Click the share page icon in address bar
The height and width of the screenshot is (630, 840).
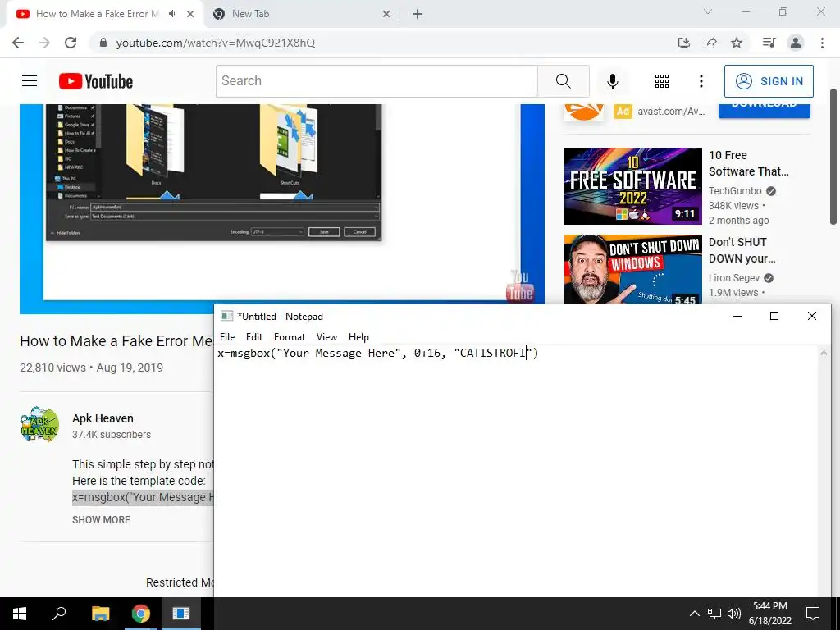pos(710,43)
